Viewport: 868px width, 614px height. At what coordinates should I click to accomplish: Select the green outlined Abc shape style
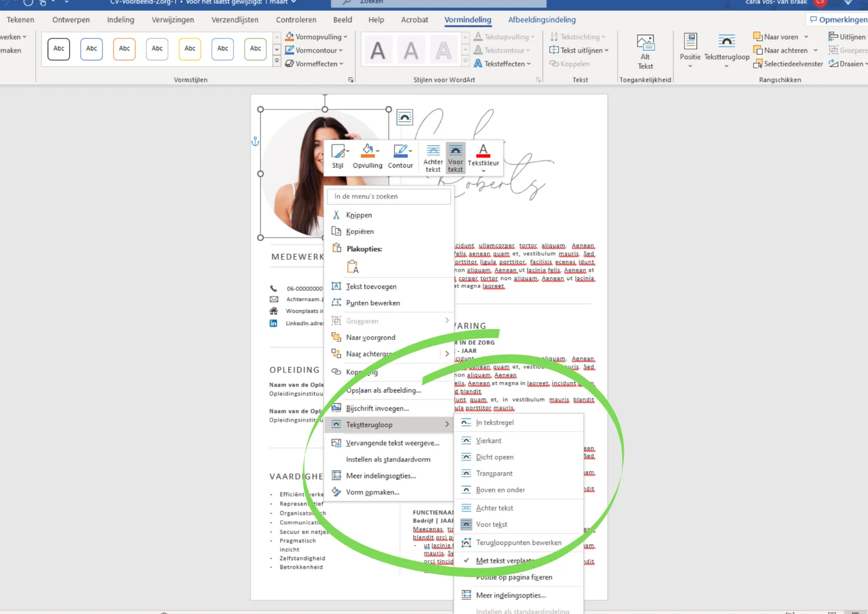[255, 49]
